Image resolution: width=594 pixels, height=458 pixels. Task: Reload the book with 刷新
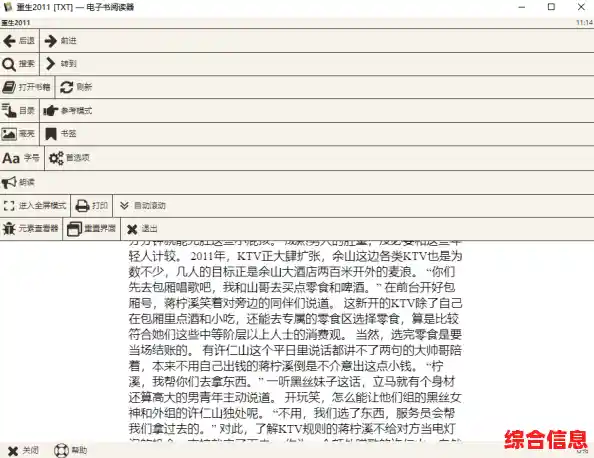[x=76, y=87]
